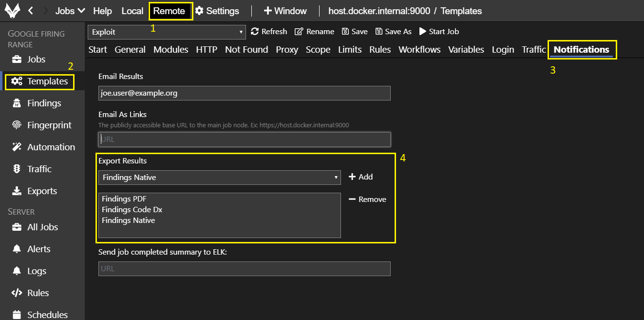
Task: Open Findings page in sidebar
Action: (44, 103)
